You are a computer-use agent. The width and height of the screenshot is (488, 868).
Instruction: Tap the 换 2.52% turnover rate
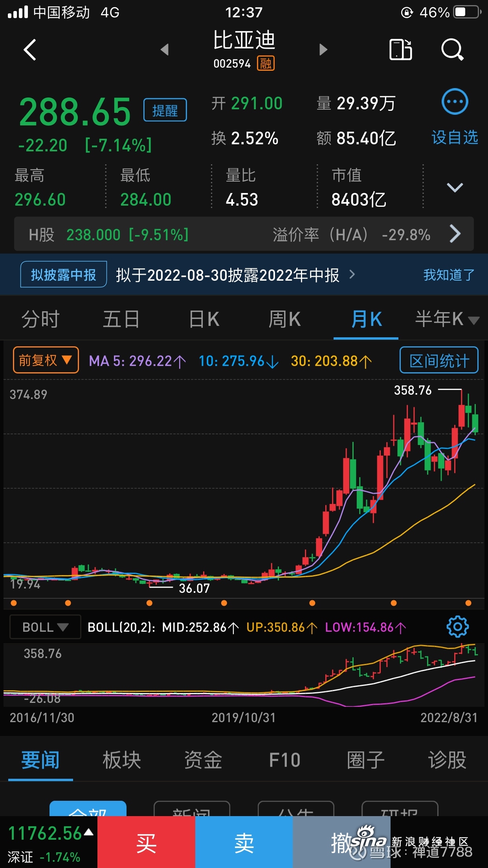(x=245, y=138)
